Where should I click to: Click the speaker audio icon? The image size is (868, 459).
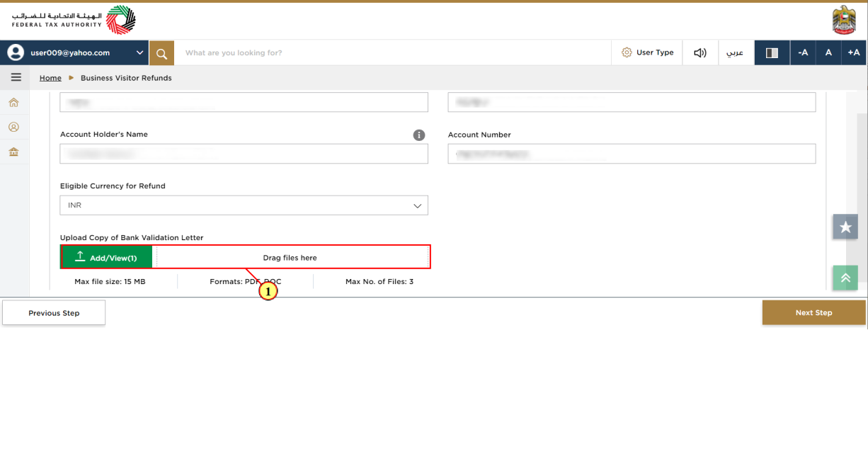pos(700,53)
